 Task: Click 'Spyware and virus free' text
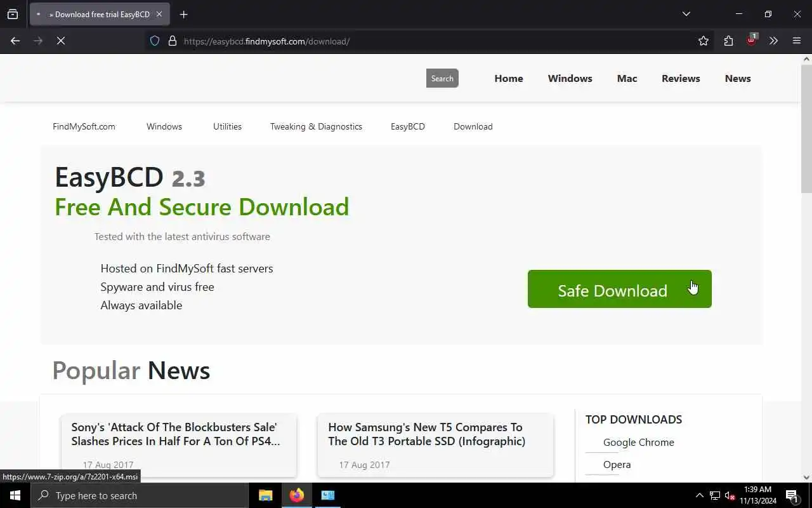tap(157, 286)
